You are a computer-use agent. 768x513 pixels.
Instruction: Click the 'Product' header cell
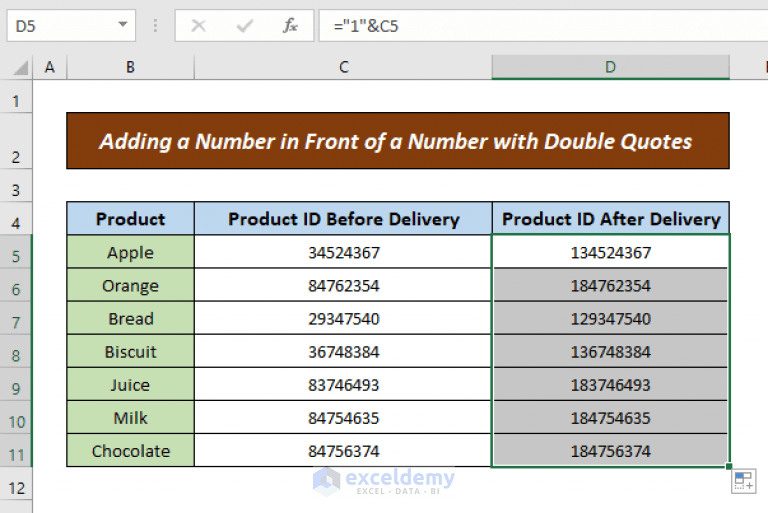[130, 219]
